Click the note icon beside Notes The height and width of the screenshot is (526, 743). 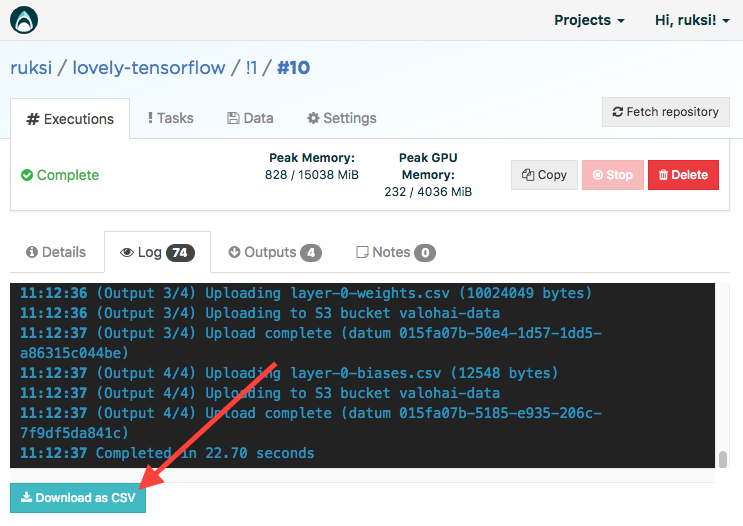click(x=362, y=252)
